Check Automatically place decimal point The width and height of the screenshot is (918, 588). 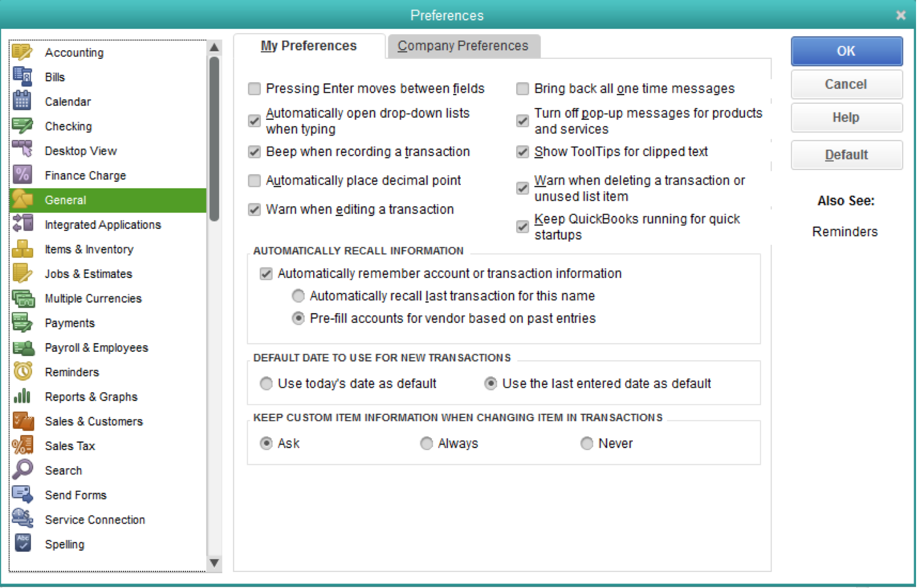tap(254, 181)
